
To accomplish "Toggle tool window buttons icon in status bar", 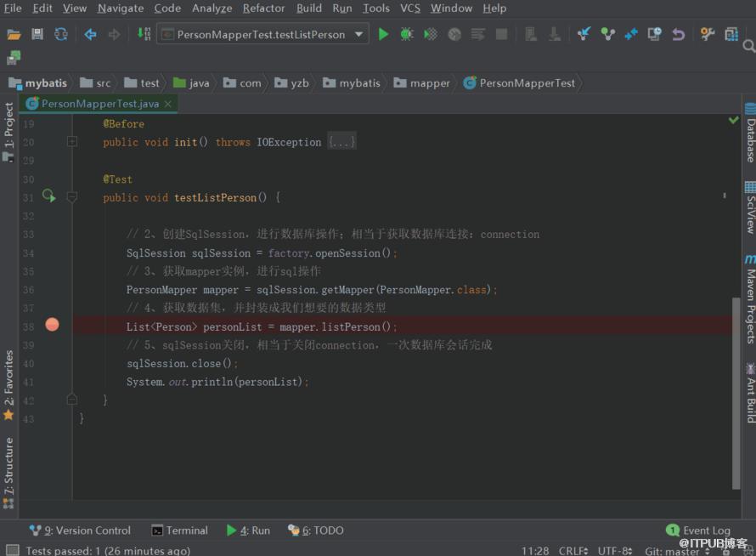I will tap(12, 550).
